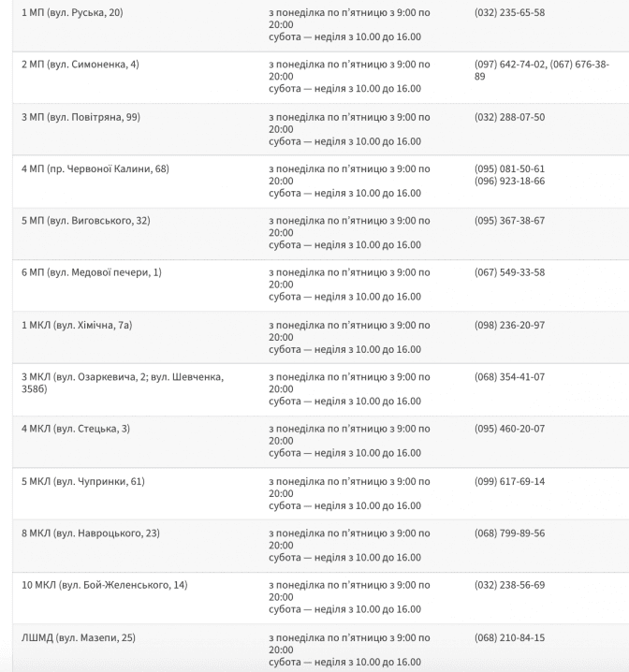Viewport: 629px width, 672px height.
Task: Click phone number (032) 235-65-58
Action: pos(509,13)
